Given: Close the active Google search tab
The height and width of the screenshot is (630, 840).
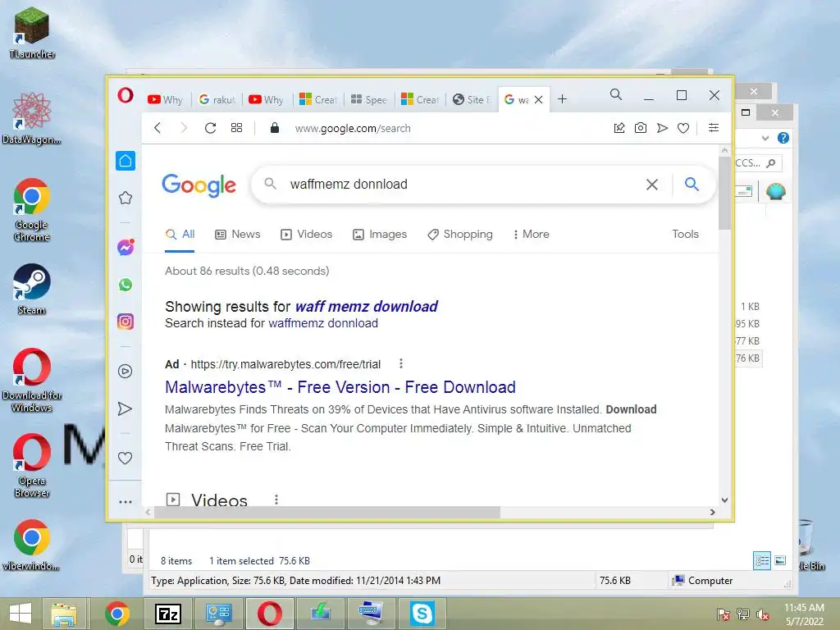Looking at the screenshot, I should click(539, 99).
